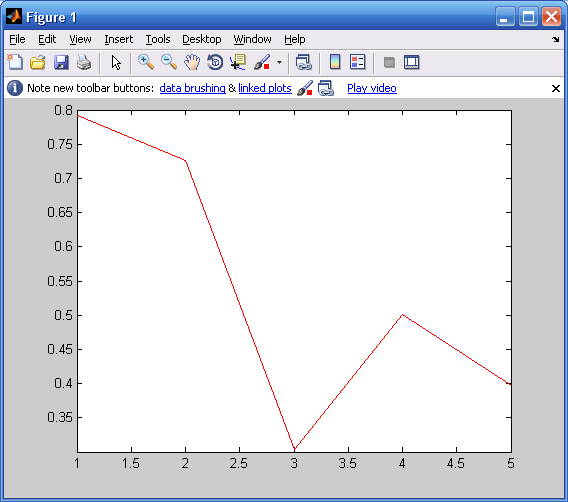The height and width of the screenshot is (502, 568).
Task: Click the New Figure icon
Action: coord(15,62)
